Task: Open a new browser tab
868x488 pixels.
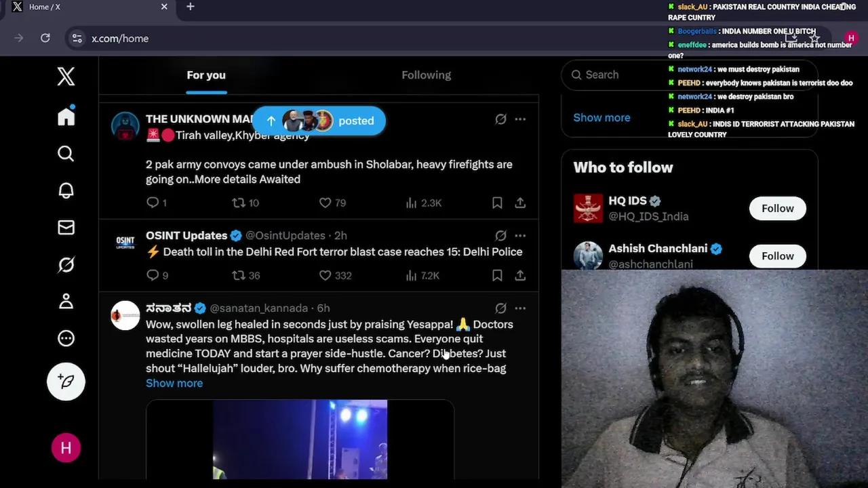Action: coord(191,7)
